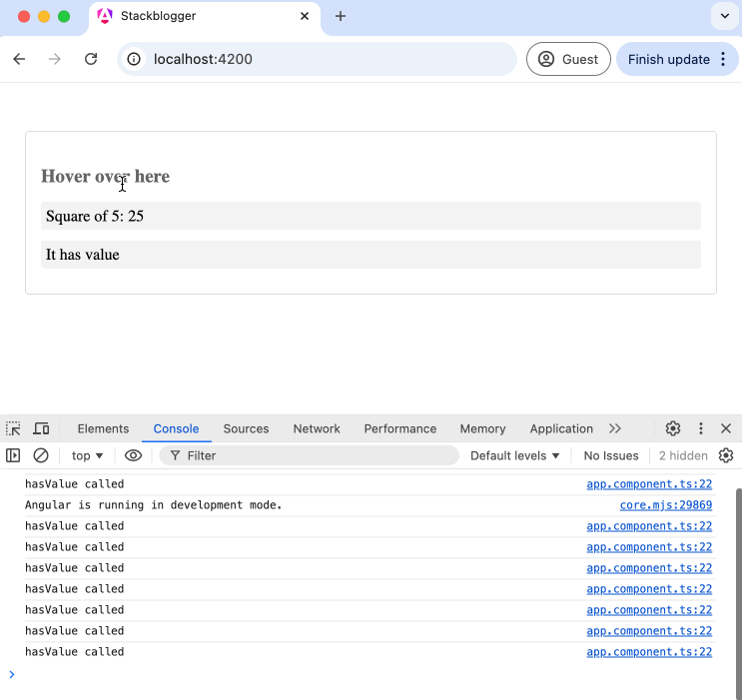
Task: Open first app.component.ts:22 link at top
Action: [649, 484]
